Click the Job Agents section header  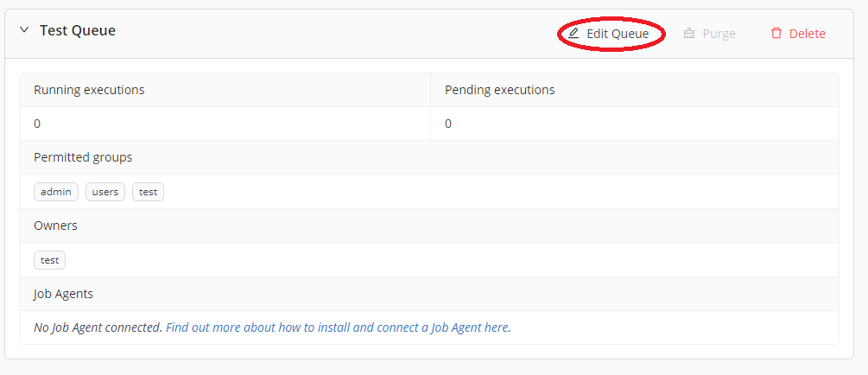[x=63, y=294]
